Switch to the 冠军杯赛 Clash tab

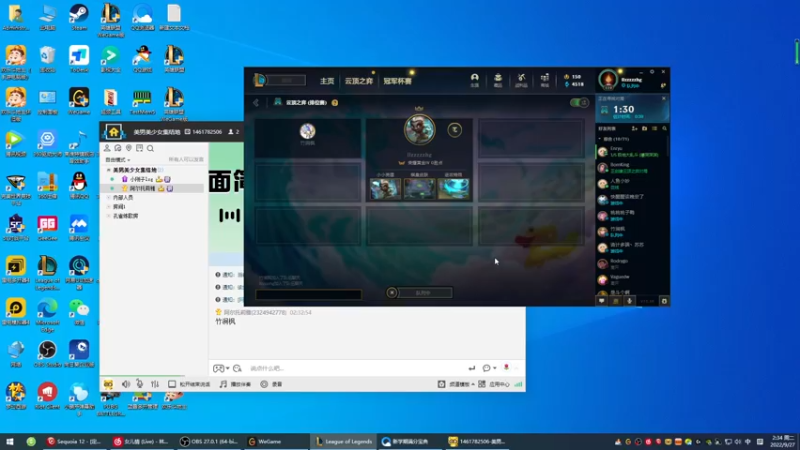(397, 81)
